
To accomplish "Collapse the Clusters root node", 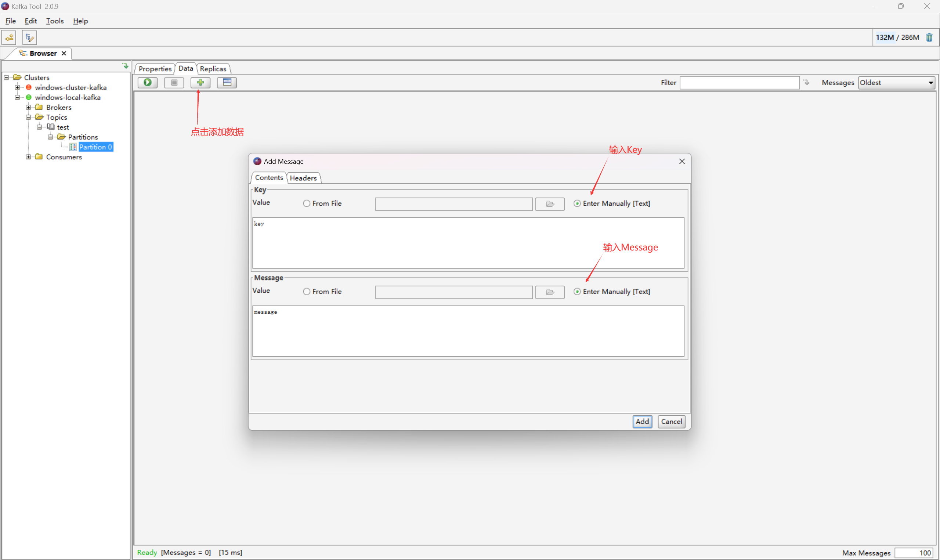I will click(x=6, y=77).
